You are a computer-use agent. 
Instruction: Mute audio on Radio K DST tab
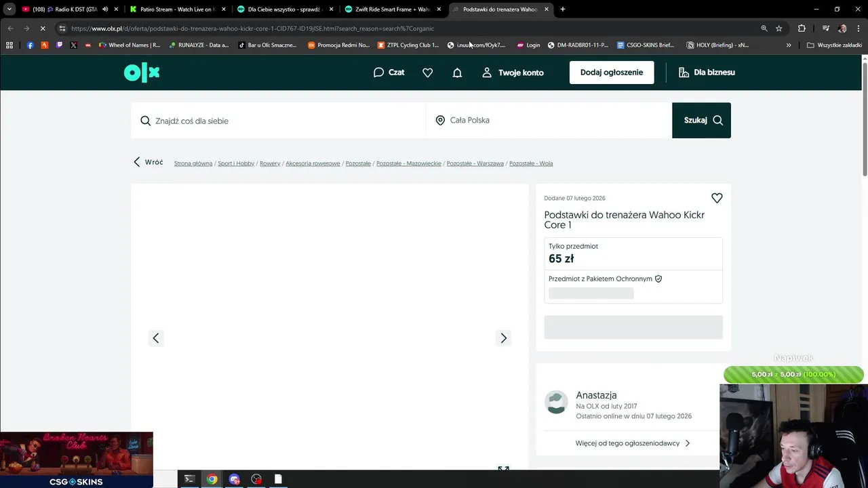(105, 9)
